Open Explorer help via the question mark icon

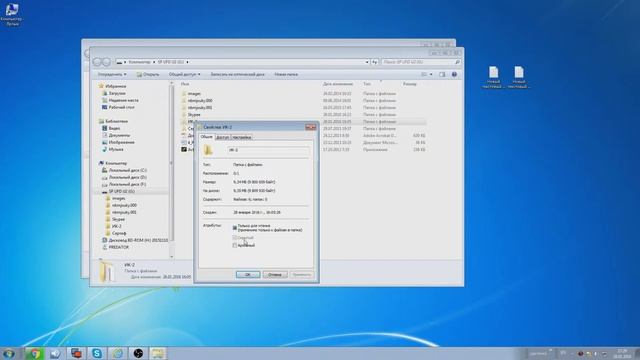[x=454, y=75]
